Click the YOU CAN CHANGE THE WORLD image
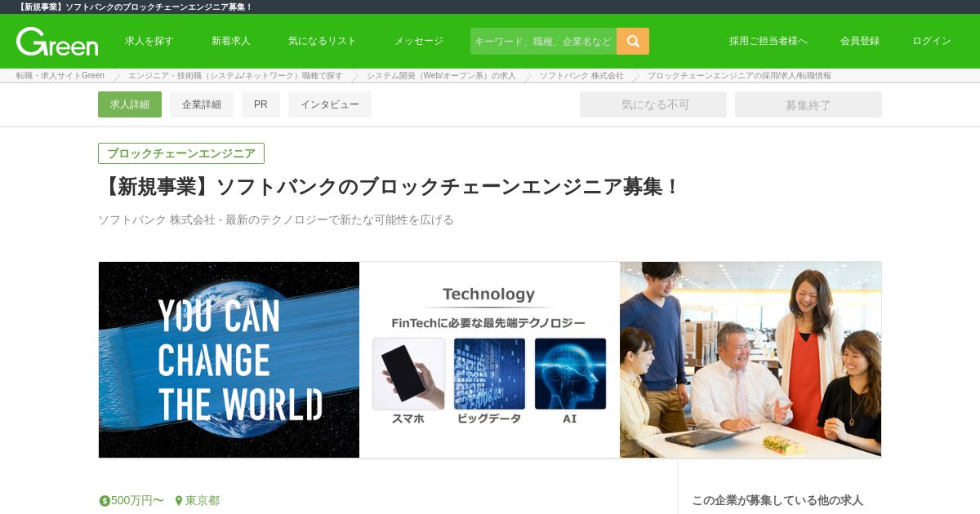Viewport: 980px width, 514px height. click(x=229, y=360)
